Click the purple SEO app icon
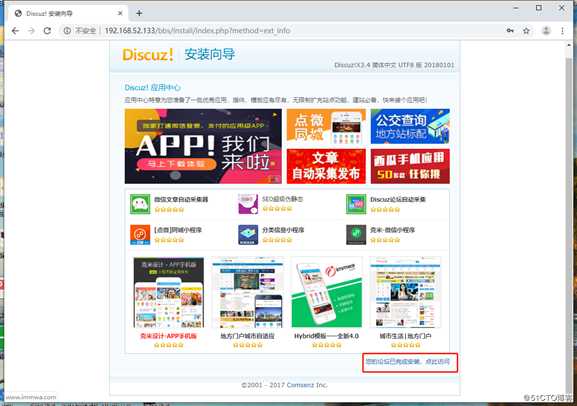This screenshot has height=406, width=577. [248, 204]
